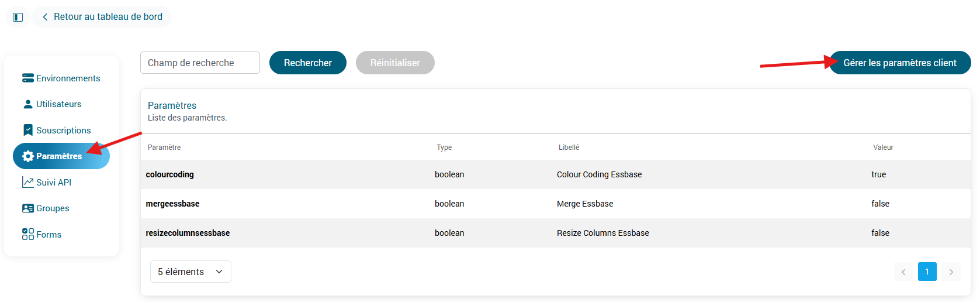The height and width of the screenshot is (302, 980).
Task: Click the Réinitialiser button
Action: click(x=395, y=63)
